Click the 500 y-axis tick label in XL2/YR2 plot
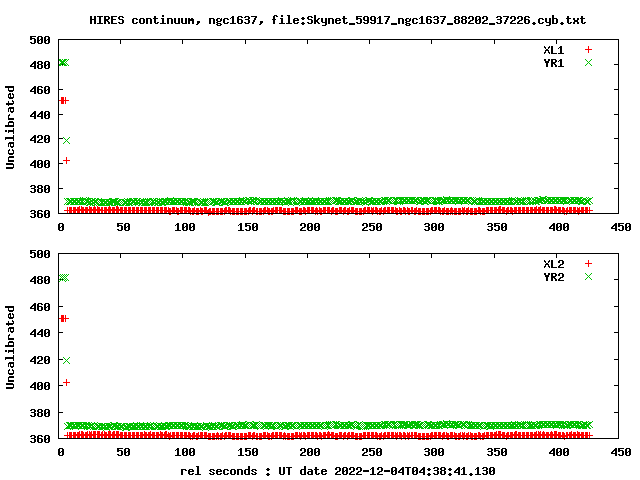The width and height of the screenshot is (640, 480). [40, 254]
